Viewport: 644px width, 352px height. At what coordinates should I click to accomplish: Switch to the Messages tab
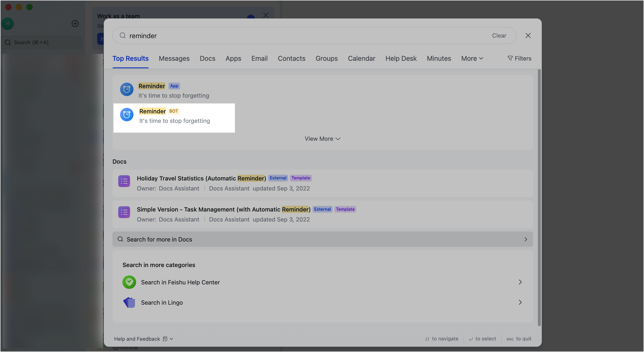174,58
